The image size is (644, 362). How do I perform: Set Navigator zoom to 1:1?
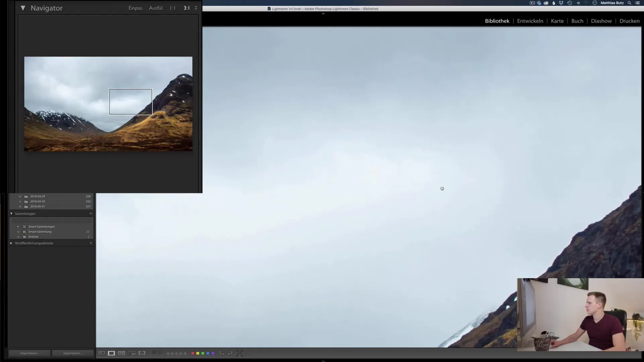click(x=173, y=8)
